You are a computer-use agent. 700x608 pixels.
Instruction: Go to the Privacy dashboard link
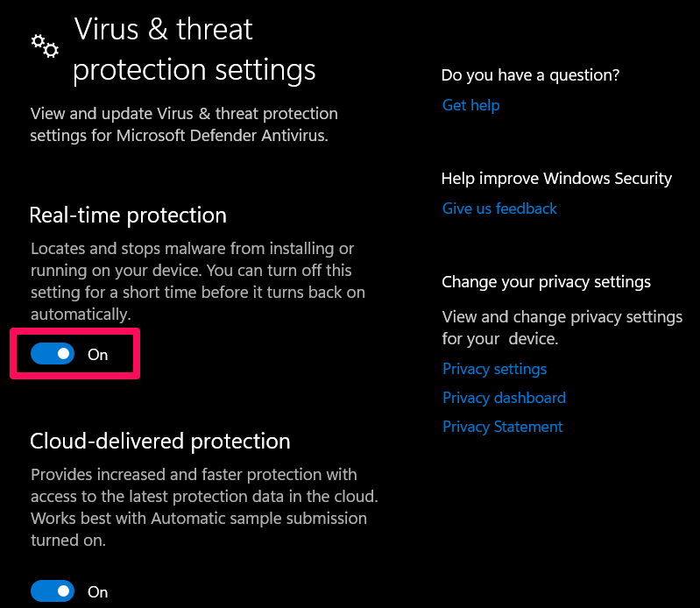(x=504, y=398)
